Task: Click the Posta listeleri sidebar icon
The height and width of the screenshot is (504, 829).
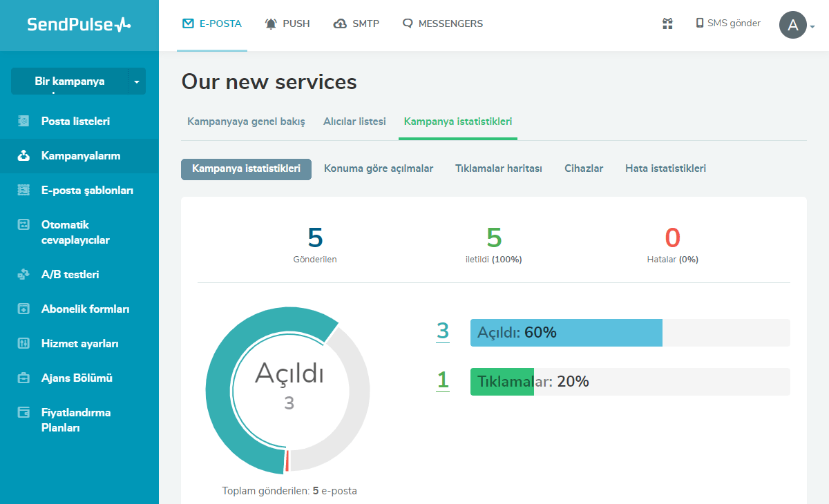Action: [23, 122]
